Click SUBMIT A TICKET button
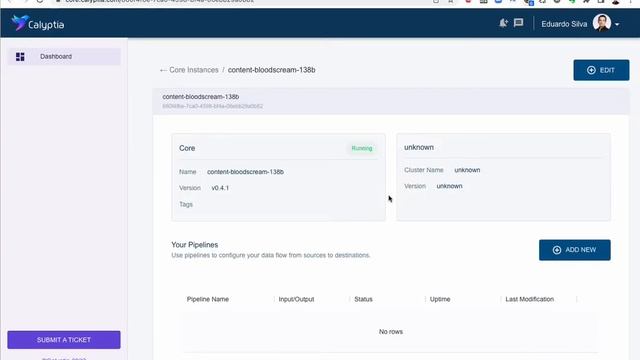The height and width of the screenshot is (360, 640). click(64, 340)
